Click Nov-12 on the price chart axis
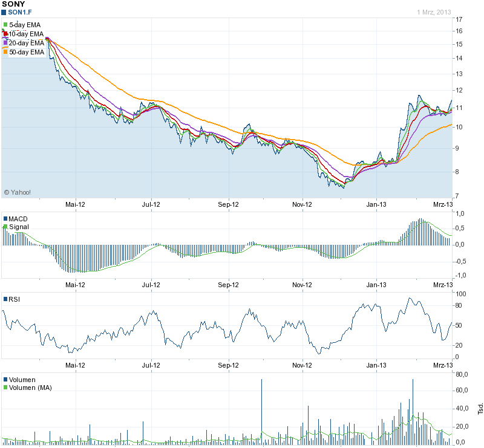 pyautogui.click(x=302, y=204)
